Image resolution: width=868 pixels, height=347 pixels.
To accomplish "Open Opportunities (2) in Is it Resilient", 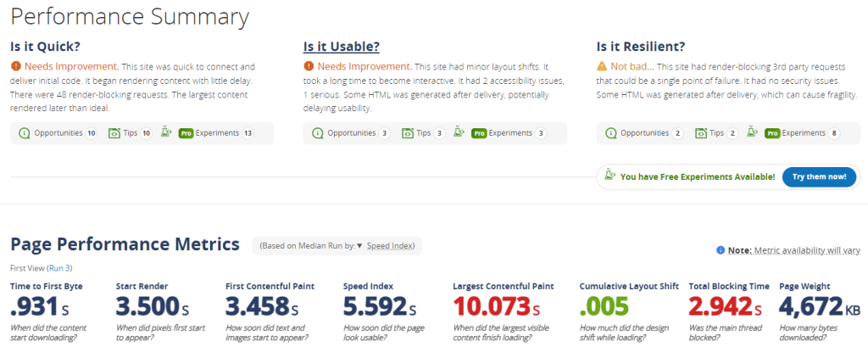I will pos(644,133).
